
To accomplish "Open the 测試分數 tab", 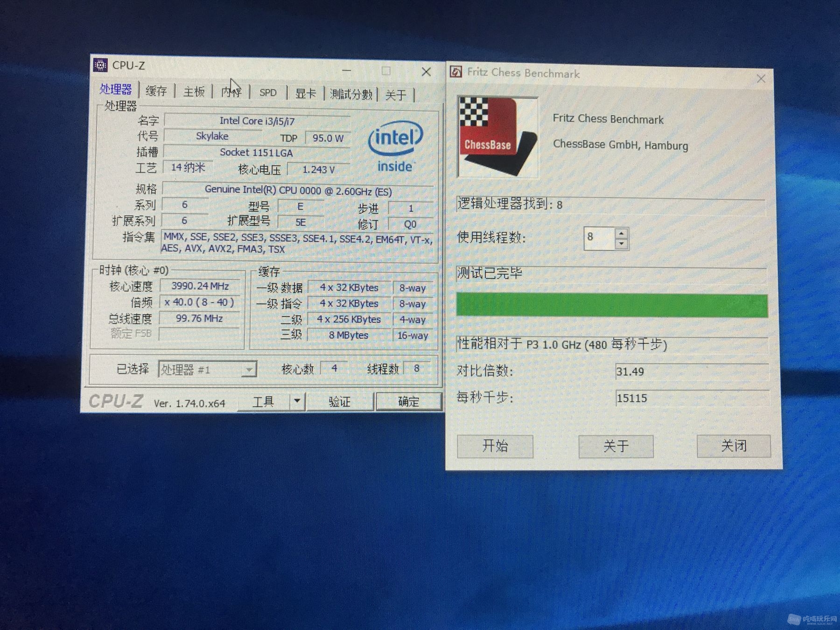I will pyautogui.click(x=351, y=94).
